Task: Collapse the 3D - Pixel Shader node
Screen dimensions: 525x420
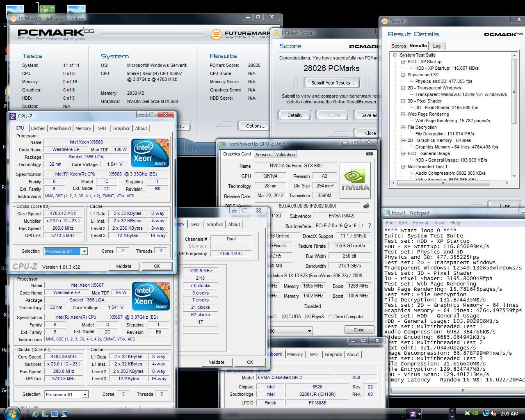Action: [403, 101]
